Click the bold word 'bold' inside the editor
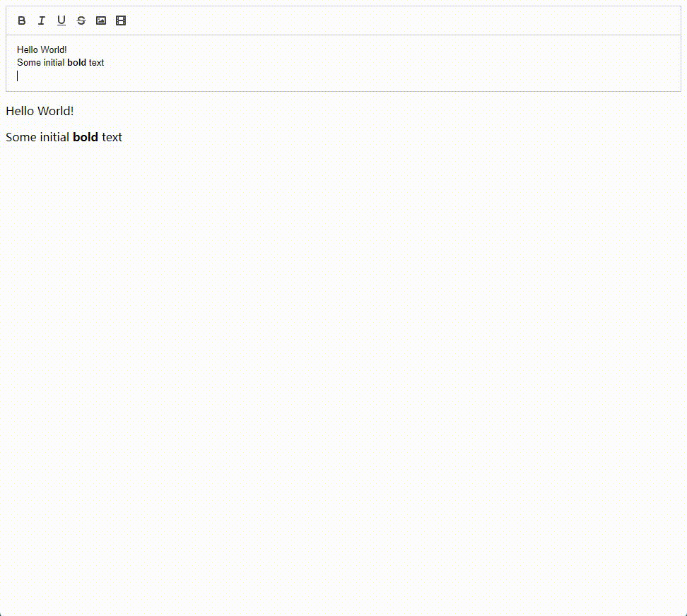 coord(76,63)
